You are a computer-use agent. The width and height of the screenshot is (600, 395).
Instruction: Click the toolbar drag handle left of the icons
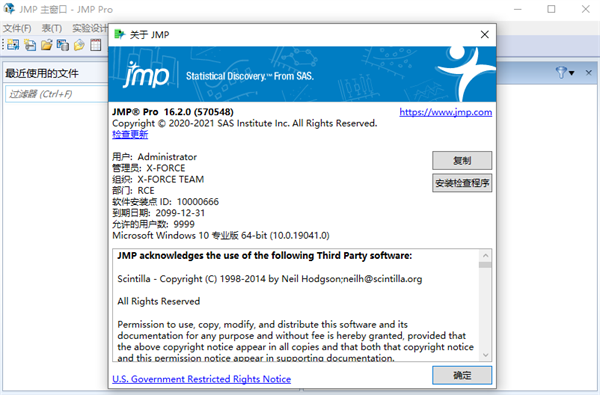click(x=3, y=45)
